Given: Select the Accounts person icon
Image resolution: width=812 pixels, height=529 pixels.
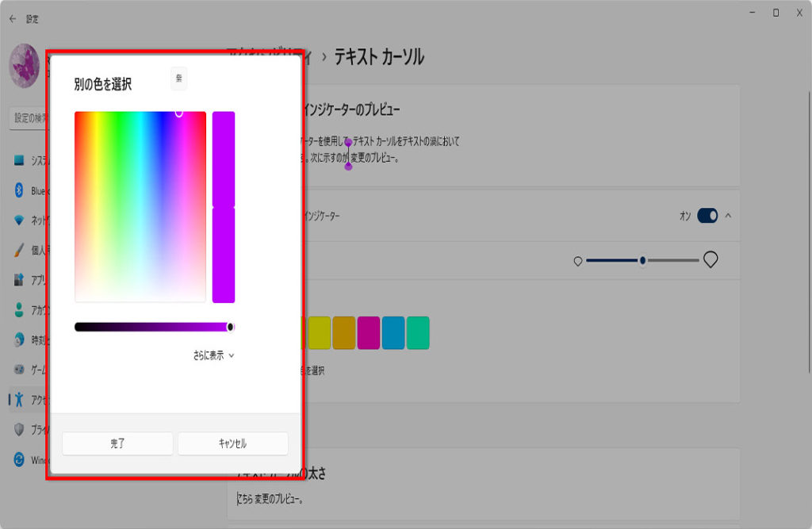Looking at the screenshot, I should pos(20,310).
